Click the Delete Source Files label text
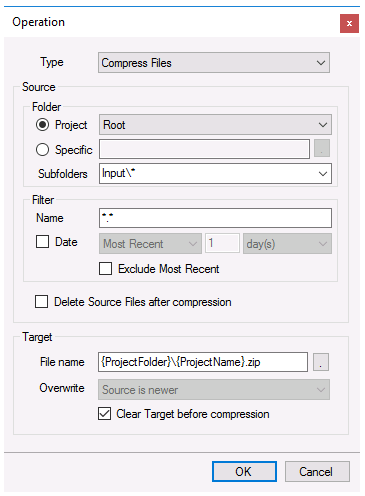 click(143, 302)
